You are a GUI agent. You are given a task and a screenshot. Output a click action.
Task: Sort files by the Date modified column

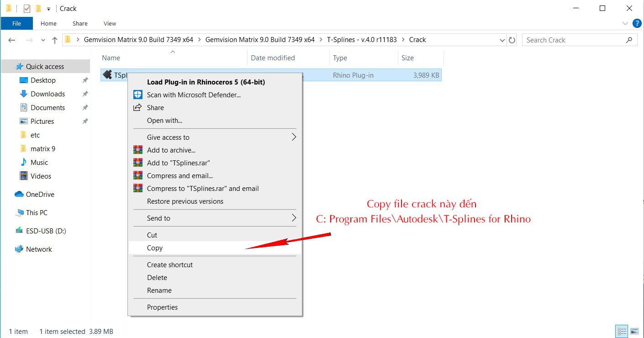tap(273, 58)
